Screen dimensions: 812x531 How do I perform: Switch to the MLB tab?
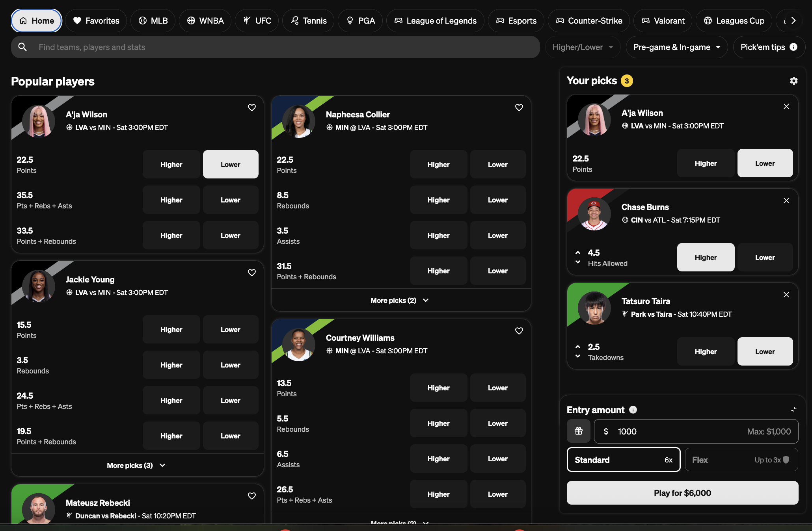coord(153,20)
